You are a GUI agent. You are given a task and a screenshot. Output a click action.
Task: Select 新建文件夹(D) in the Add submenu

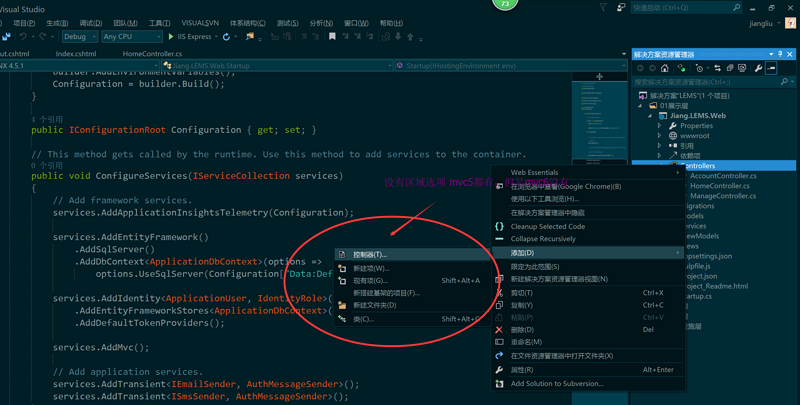tap(412, 305)
